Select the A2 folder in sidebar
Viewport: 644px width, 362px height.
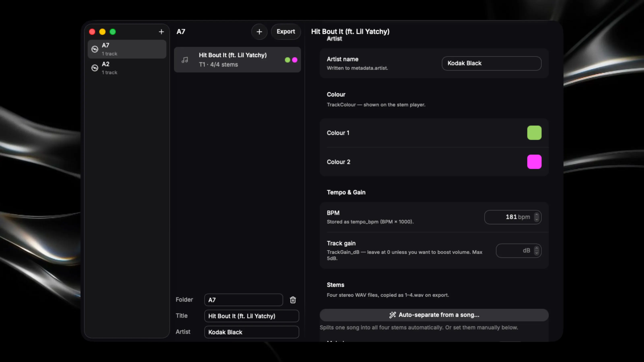(127, 68)
